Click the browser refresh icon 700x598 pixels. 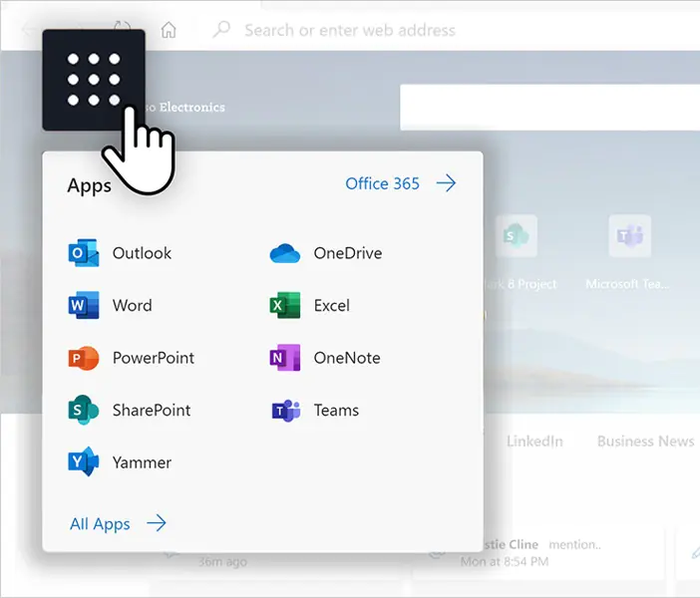click(x=122, y=28)
